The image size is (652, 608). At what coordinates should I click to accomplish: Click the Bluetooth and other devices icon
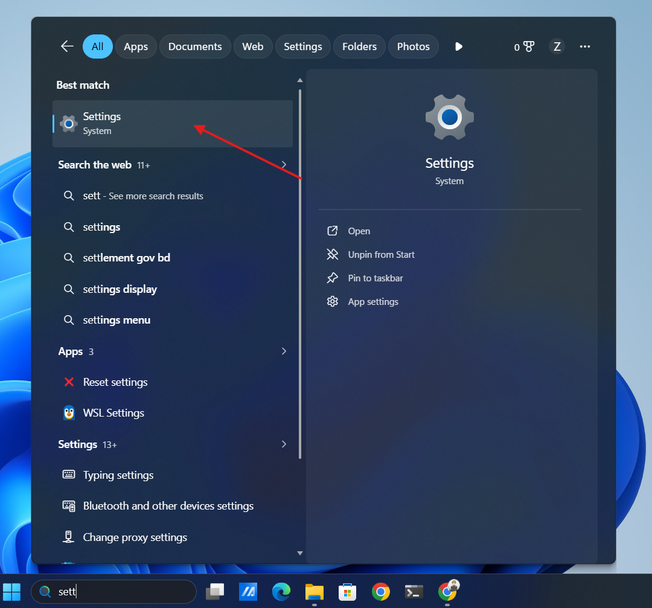coord(69,506)
